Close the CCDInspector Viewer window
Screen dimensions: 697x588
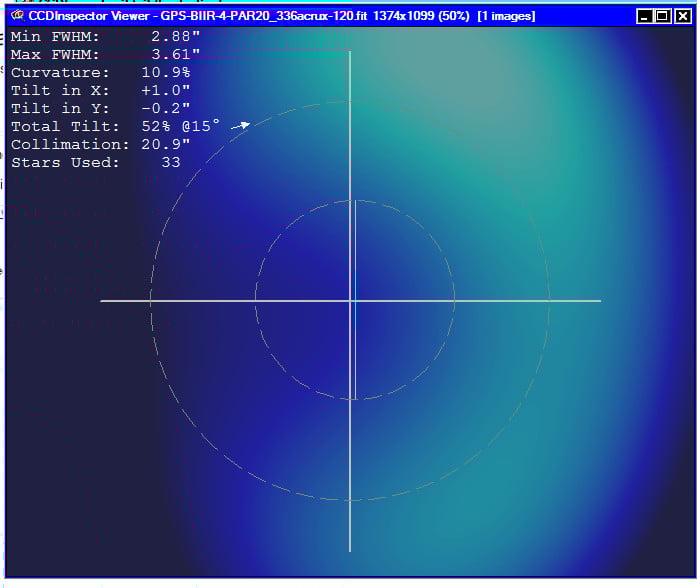click(x=682, y=16)
